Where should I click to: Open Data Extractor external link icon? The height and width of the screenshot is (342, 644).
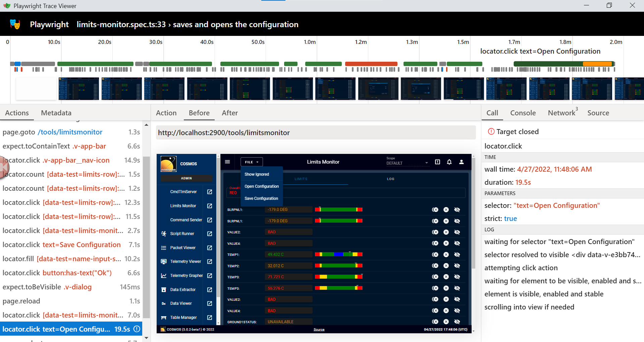[x=210, y=290]
